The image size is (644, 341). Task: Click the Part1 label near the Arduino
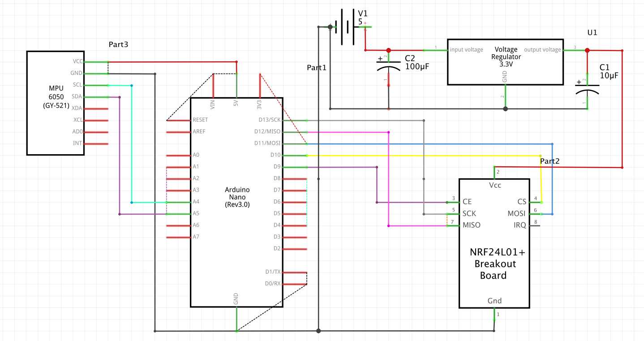tap(317, 68)
